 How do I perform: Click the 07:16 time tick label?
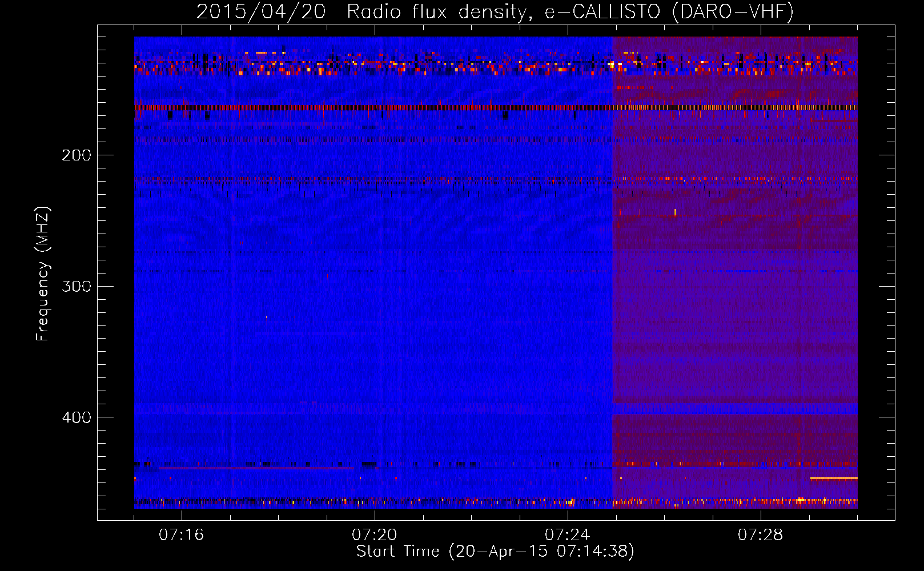[182, 535]
